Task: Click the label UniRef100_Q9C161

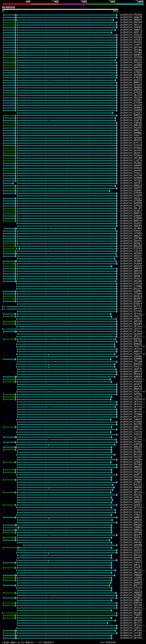Action: pyautogui.click(x=131, y=555)
